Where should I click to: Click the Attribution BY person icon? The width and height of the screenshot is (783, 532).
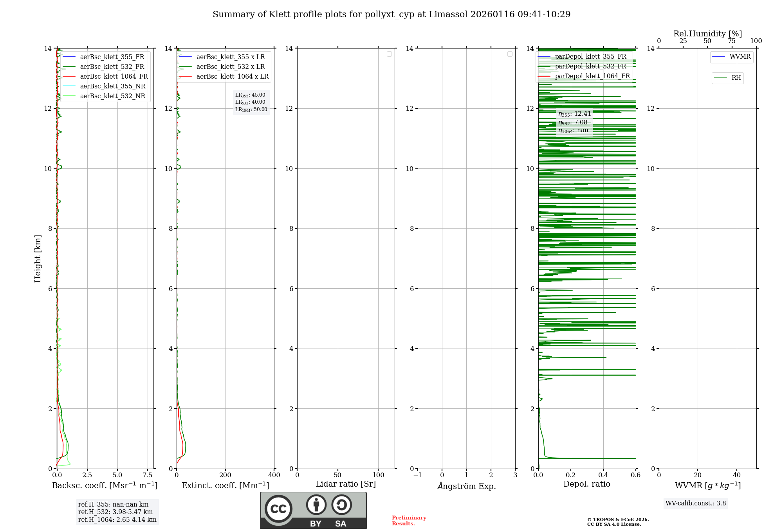point(316,505)
